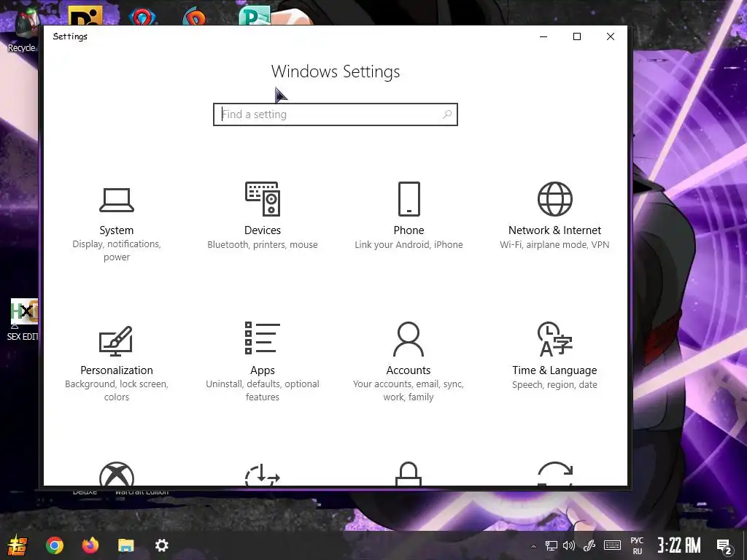Open the Action Center notifications icon
Image resolution: width=747 pixels, height=560 pixels.
point(724,546)
